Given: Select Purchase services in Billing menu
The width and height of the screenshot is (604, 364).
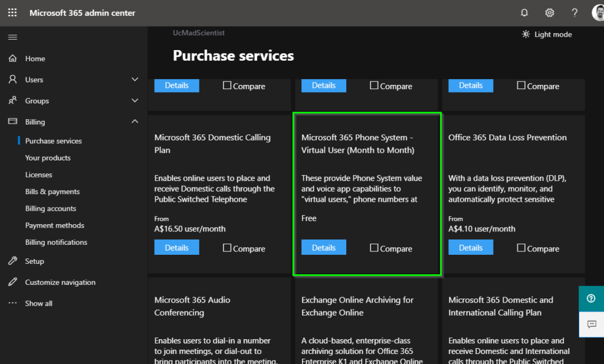Looking at the screenshot, I should pyautogui.click(x=54, y=141).
